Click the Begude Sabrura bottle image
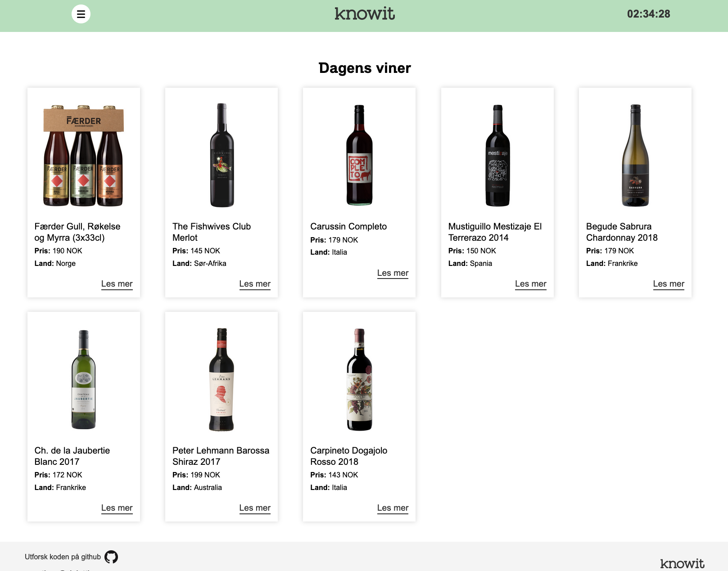This screenshot has height=571, width=728. [635, 156]
